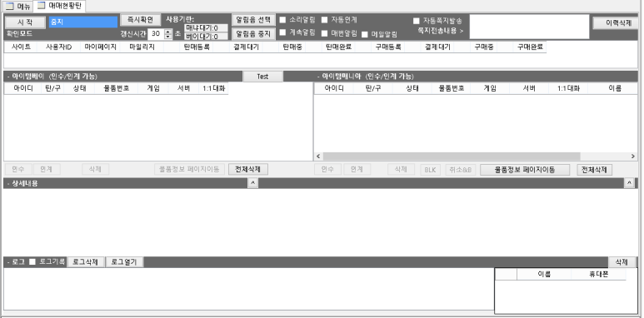644x318 pixels.
Task: Click into the 쪽지전송내용 message text box
Action: tap(529, 27)
